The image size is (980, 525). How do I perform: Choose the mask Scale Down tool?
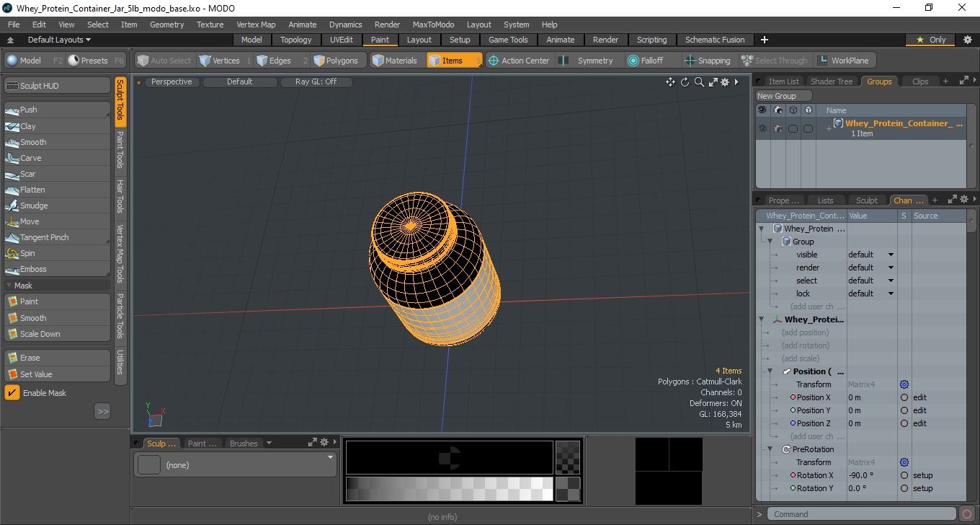coord(57,334)
